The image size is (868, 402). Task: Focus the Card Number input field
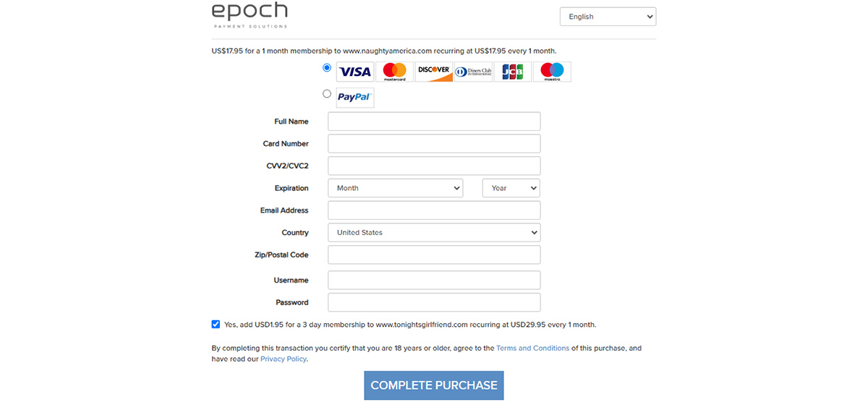[x=434, y=144]
